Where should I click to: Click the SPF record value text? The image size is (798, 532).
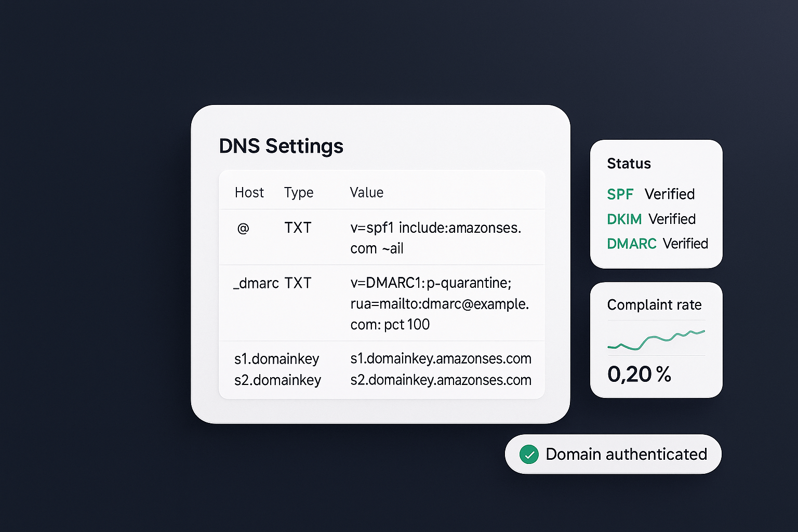[x=435, y=238]
